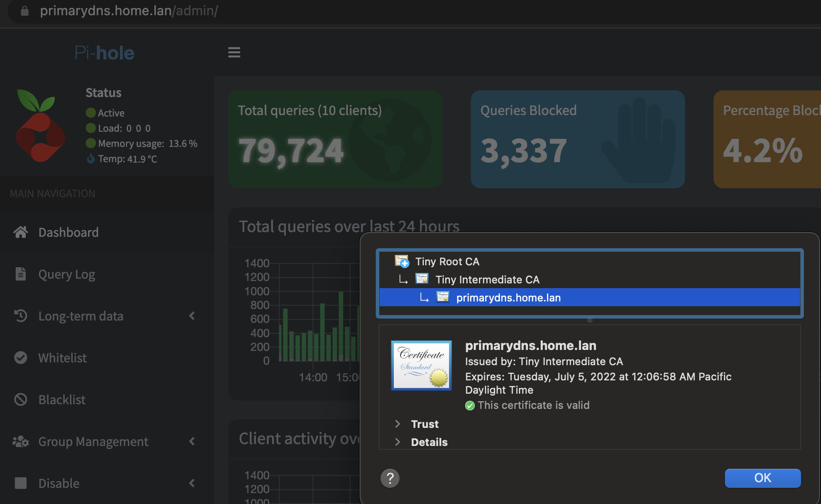The image size is (821, 504).
Task: Click 'Total queries over last 24 hours' heading
Action: point(349,226)
